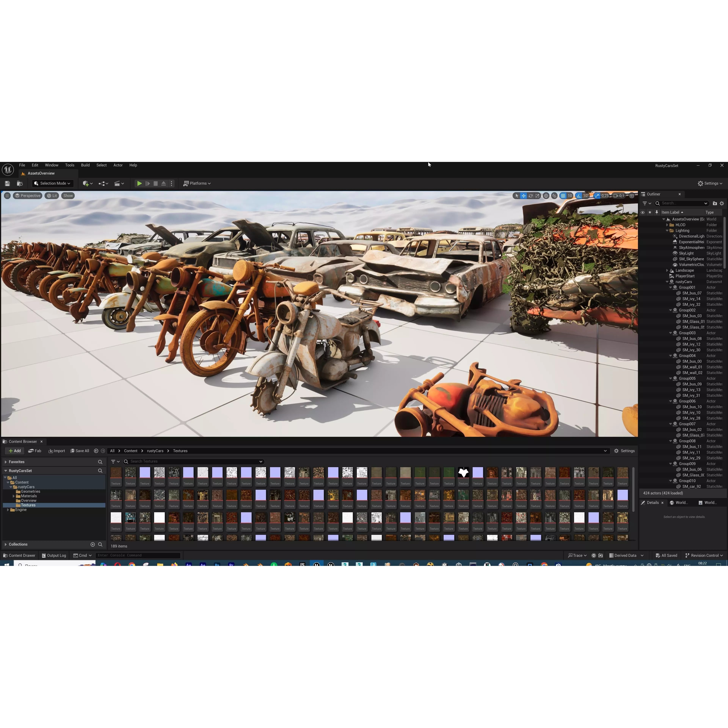The image size is (728, 728).
Task: Open the Perspective viewport view menu
Action: tap(27, 196)
